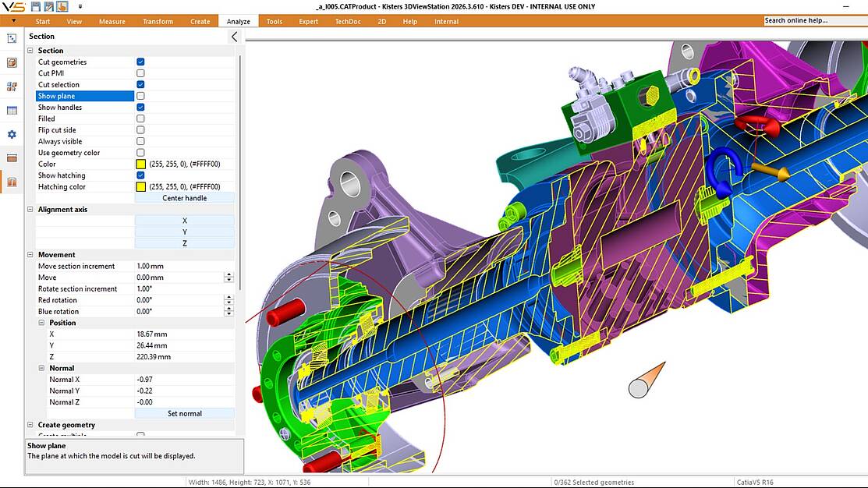Viewport: 868px width, 488px height.
Task: Decrease the Red rotation with down arrow
Action: pyautogui.click(x=229, y=302)
